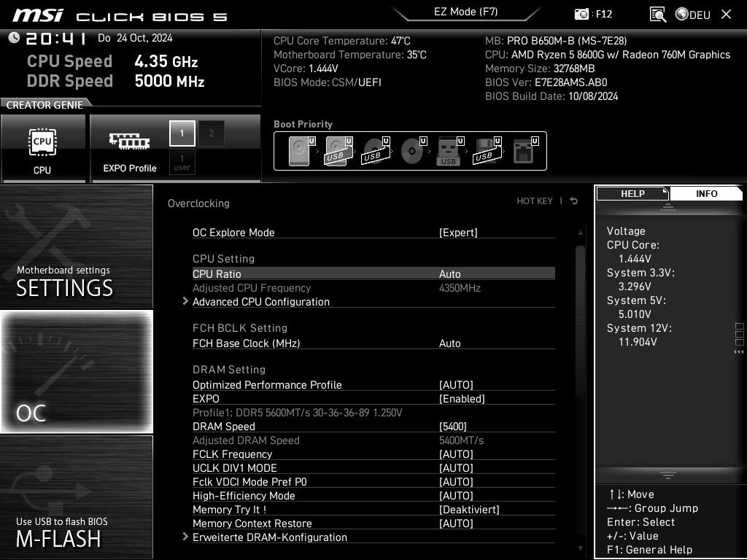Image resolution: width=747 pixels, height=560 pixels.
Task: Open M-FLASH to flash BIOS
Action: (76, 497)
